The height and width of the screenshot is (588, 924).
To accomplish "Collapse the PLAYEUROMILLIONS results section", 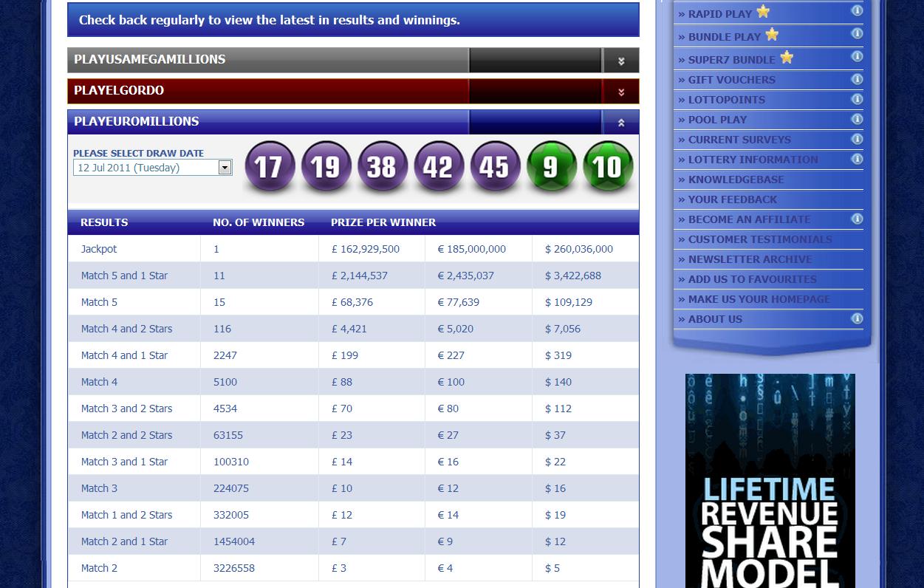I will [621, 123].
